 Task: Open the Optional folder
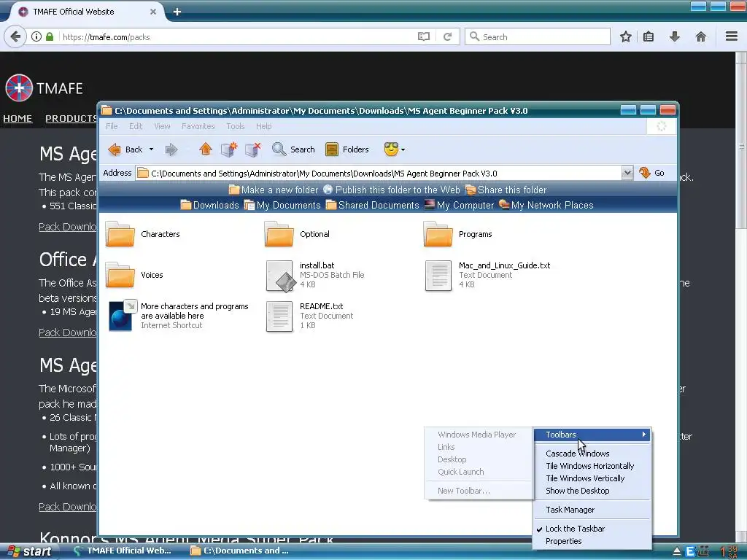298,234
